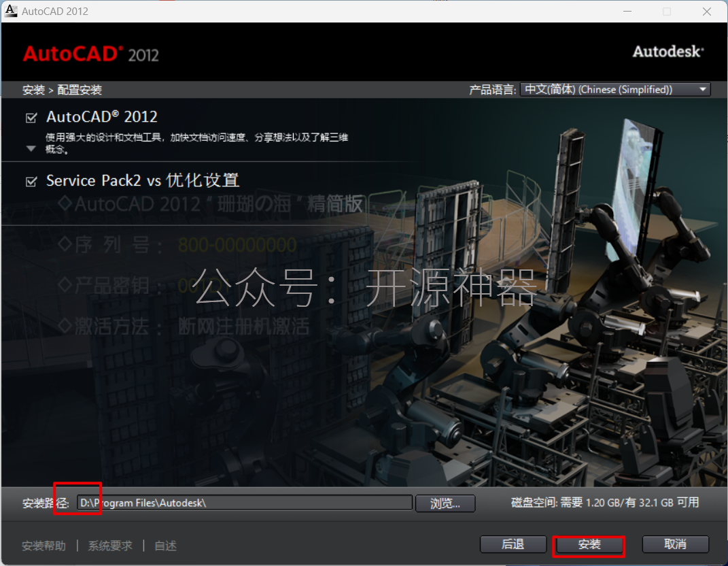Close the AutoCAD 2012 installer window
Screen dimensions: 728x566
pyautogui.click(x=707, y=11)
